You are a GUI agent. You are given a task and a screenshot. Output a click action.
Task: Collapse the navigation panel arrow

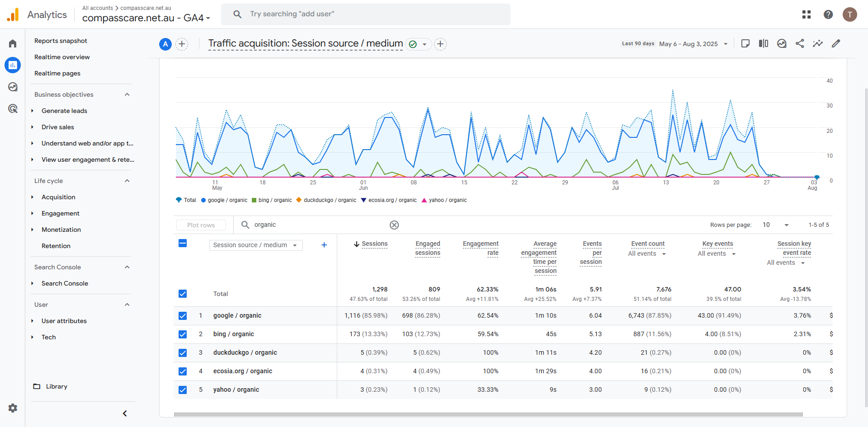(x=125, y=413)
